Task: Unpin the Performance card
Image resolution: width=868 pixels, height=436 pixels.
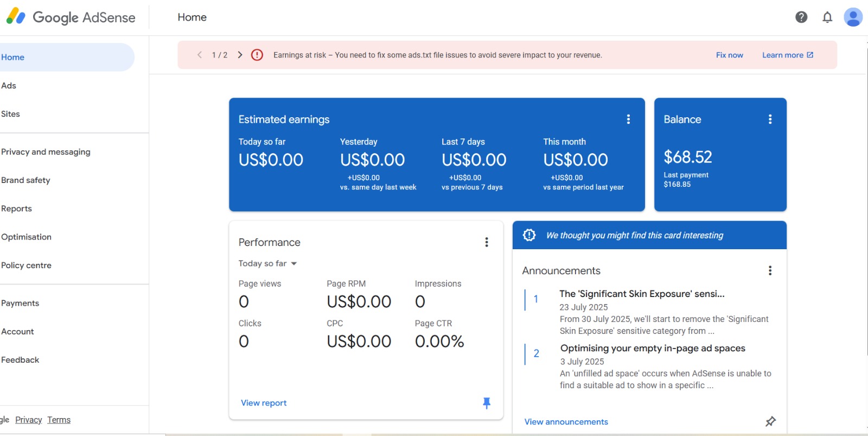Action: pyautogui.click(x=487, y=403)
